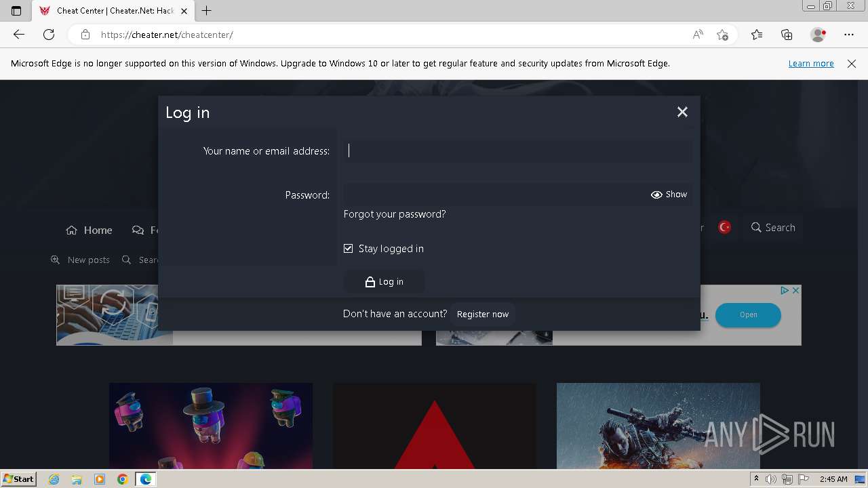Close the Log in dialog
The width and height of the screenshot is (868, 488).
[682, 112]
